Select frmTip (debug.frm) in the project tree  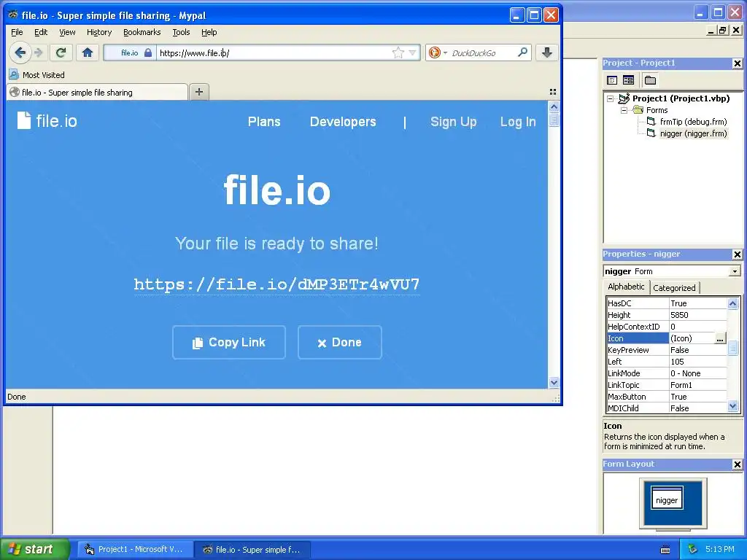point(693,122)
